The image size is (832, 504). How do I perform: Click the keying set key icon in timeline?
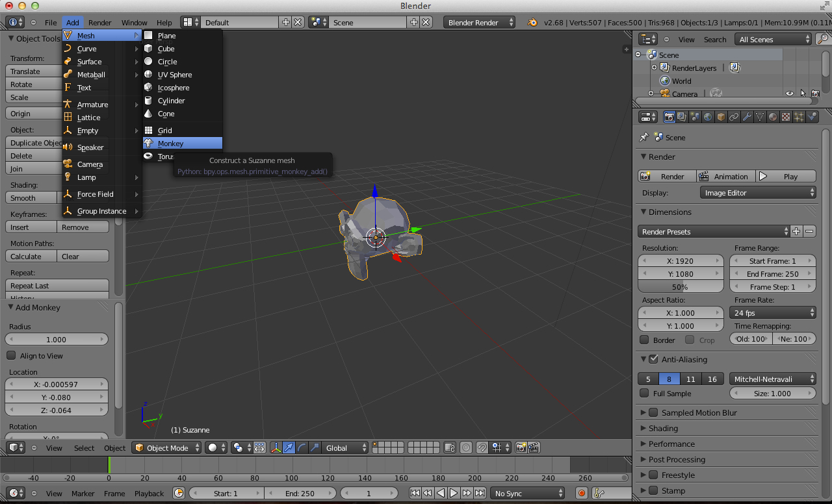(599, 493)
